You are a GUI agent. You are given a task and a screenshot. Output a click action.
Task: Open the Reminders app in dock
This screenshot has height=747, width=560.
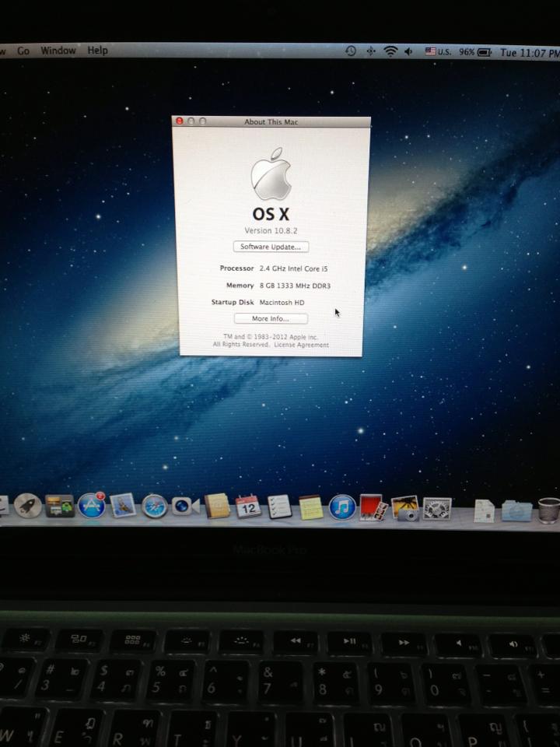(x=279, y=507)
